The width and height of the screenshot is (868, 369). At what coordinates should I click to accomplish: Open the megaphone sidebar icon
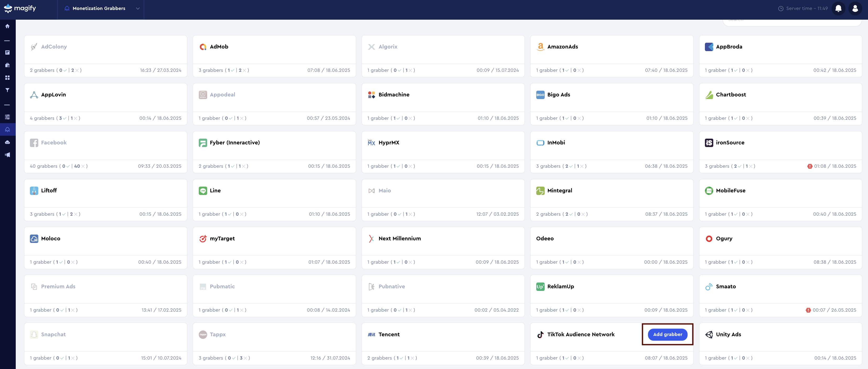7,155
